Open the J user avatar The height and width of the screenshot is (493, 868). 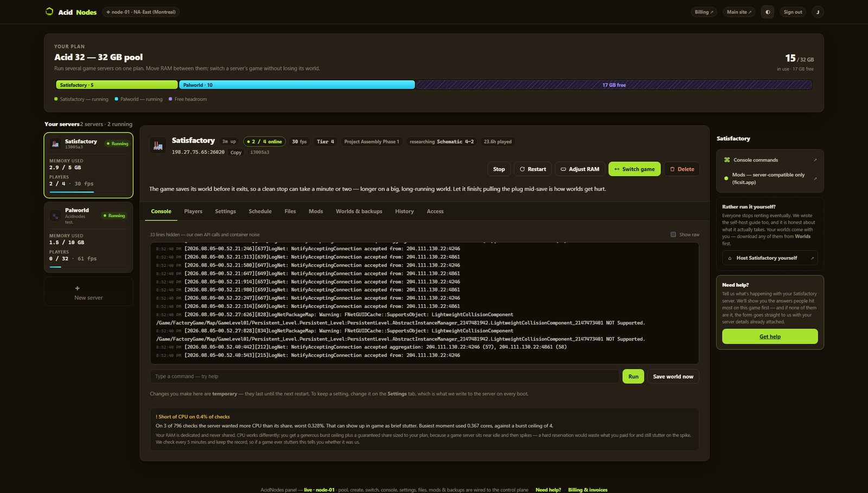[818, 12]
